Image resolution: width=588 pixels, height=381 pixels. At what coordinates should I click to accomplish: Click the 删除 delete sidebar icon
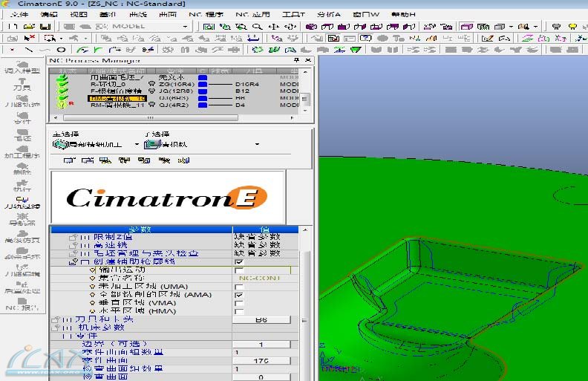pyautogui.click(x=22, y=169)
